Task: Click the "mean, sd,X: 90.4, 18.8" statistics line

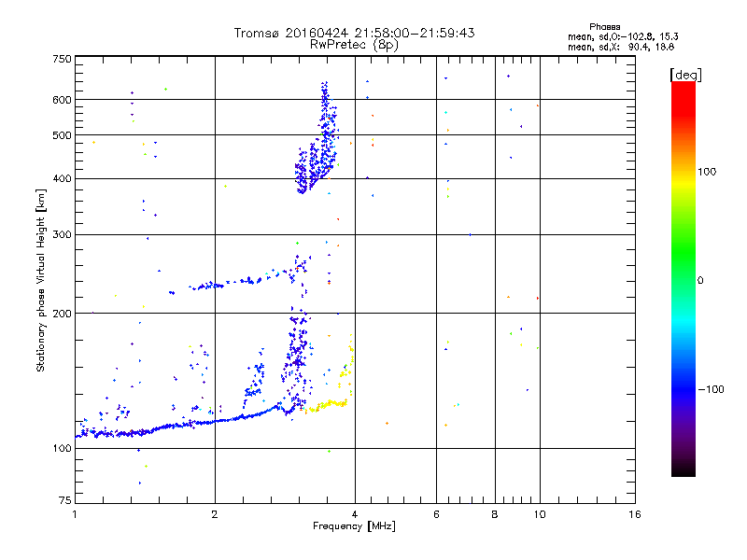Action: click(x=621, y=48)
